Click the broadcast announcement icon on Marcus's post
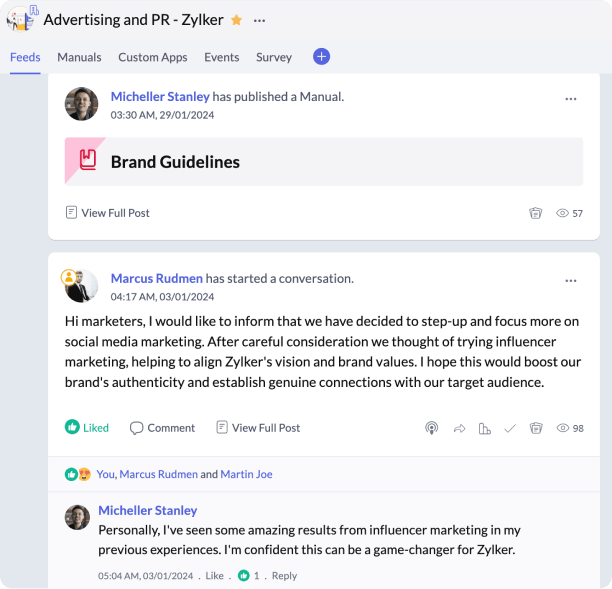 (x=431, y=428)
